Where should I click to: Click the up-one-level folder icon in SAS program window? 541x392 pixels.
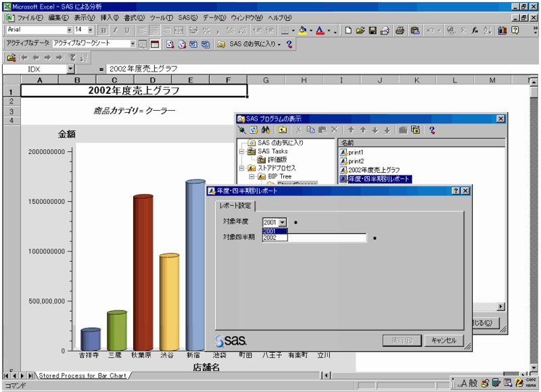point(283,130)
